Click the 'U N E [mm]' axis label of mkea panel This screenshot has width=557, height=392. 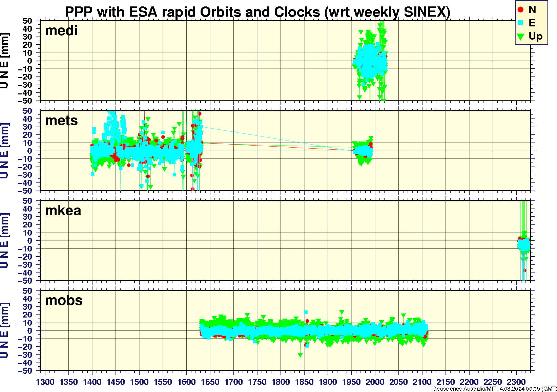pos(4,241)
